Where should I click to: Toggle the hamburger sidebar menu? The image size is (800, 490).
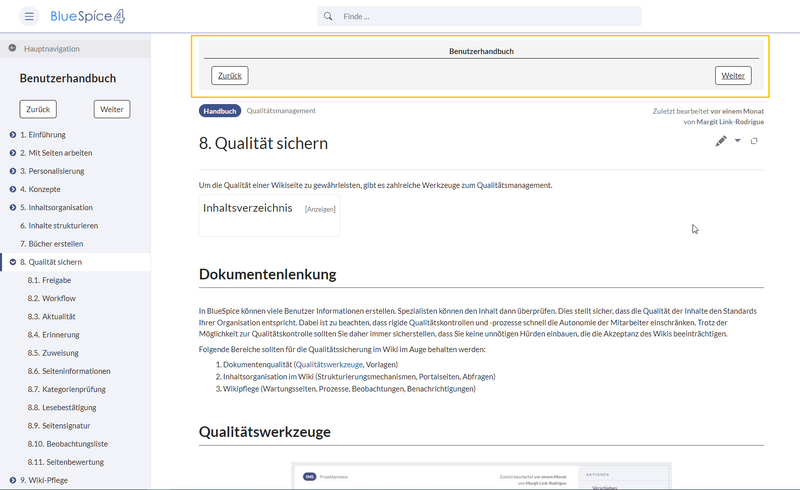29,16
